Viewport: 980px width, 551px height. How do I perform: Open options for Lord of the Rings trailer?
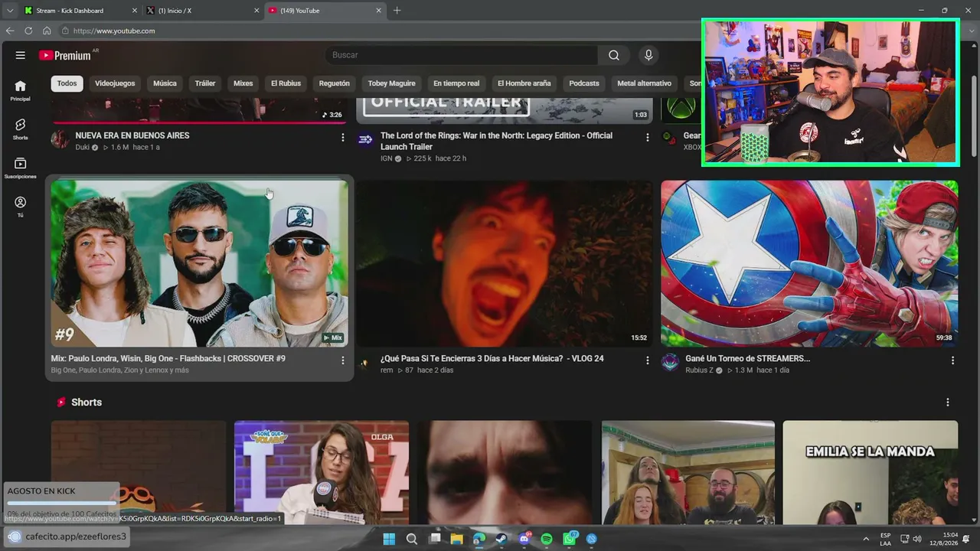(647, 138)
